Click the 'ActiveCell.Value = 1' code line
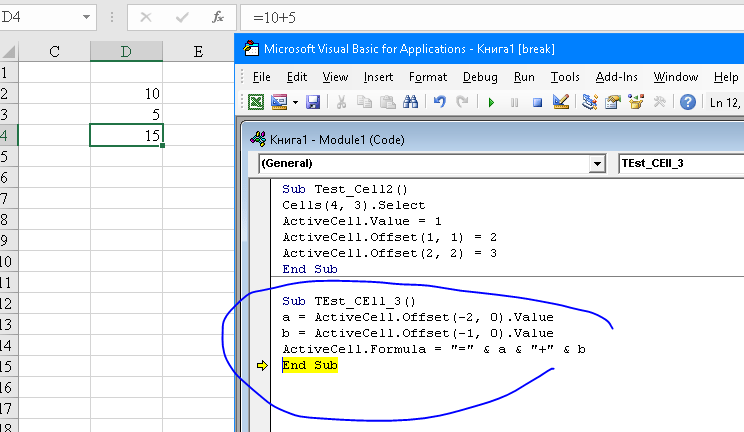The height and width of the screenshot is (432, 744). [362, 221]
